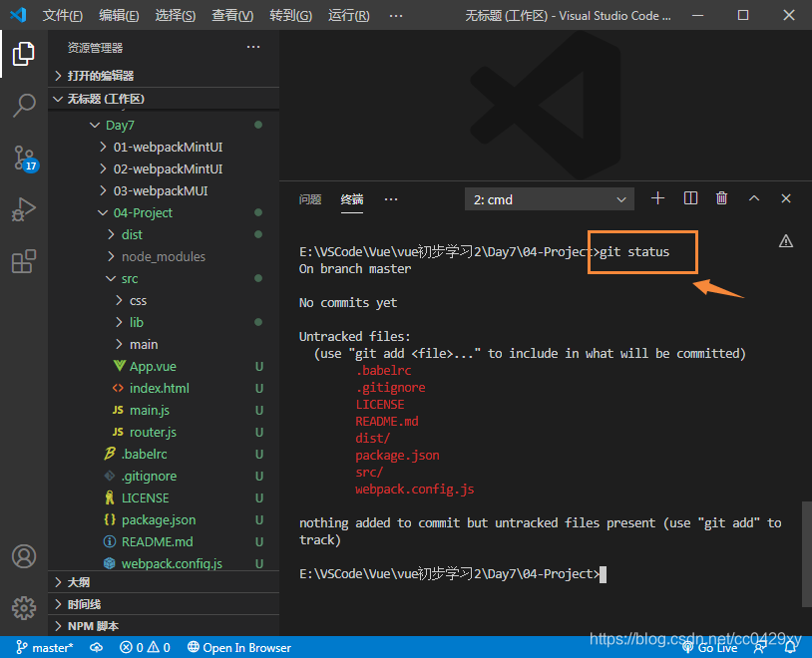Open .babelrc file
812x658 pixels.
click(x=164, y=454)
